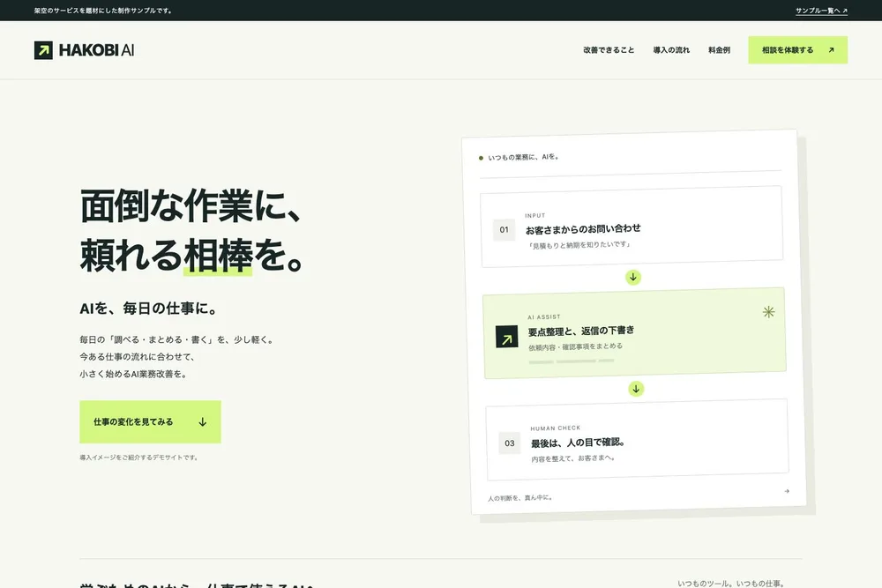Open the サンプル一覧へ link
The image size is (882, 588).
click(821, 11)
